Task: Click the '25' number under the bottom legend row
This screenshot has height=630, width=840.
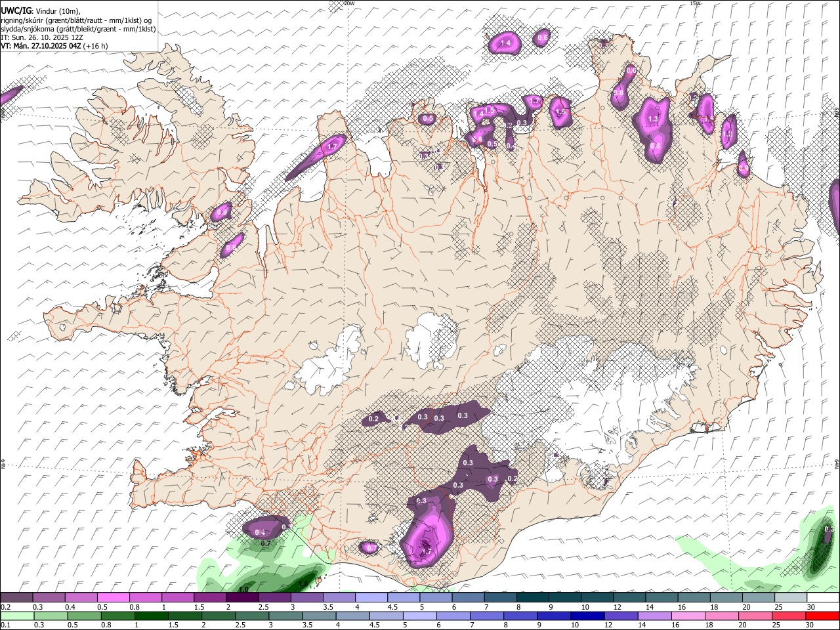Action: 776,625
